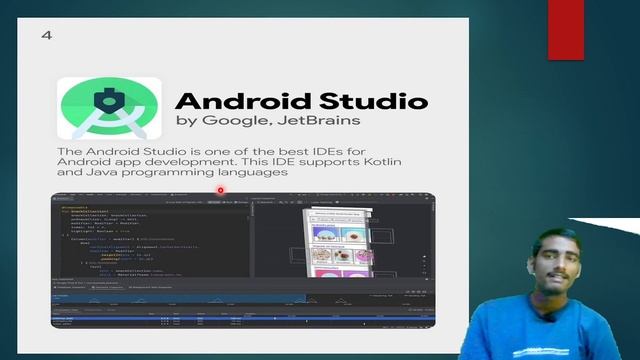Click the slide number "4"
Image resolution: width=640 pixels, height=360 pixels.
47,36
